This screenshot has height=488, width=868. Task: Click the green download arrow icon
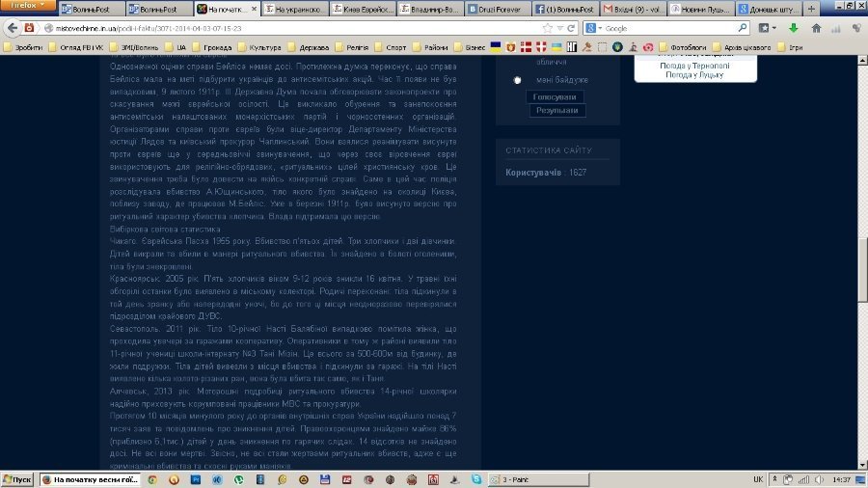coord(793,28)
